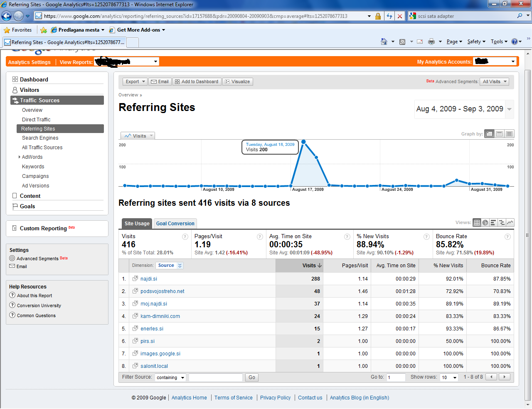Image resolution: width=532 pixels, height=409 pixels.
Task: Click the IE Print toolbar icon
Action: pos(431,42)
